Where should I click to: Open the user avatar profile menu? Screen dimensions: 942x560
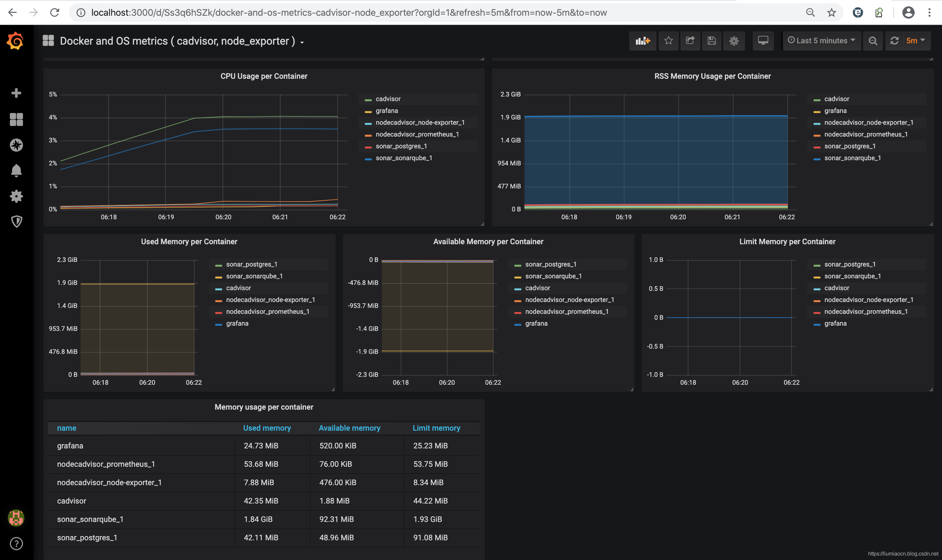16,518
